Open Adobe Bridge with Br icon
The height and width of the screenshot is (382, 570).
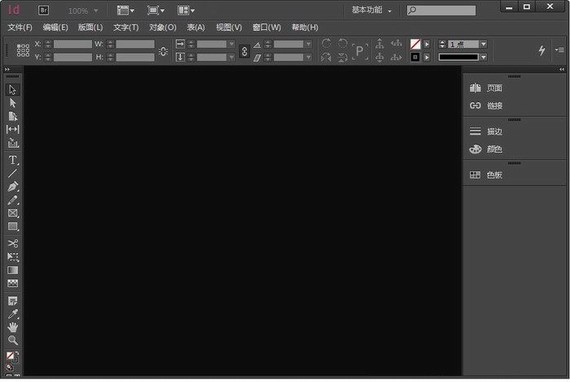(43, 10)
